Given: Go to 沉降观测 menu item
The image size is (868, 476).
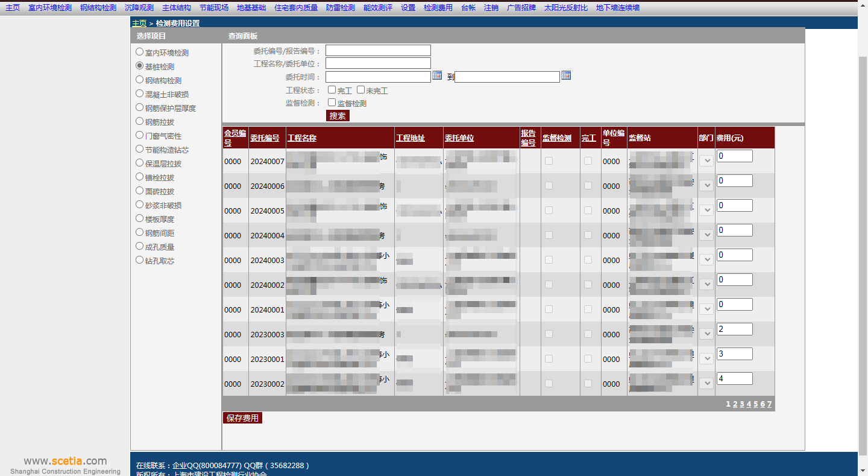Looking at the screenshot, I should (139, 8).
